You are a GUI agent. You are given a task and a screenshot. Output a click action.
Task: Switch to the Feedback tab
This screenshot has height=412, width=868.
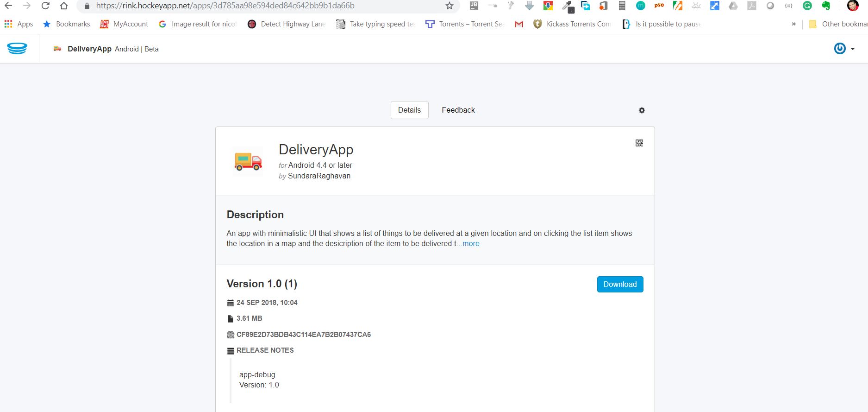[458, 110]
